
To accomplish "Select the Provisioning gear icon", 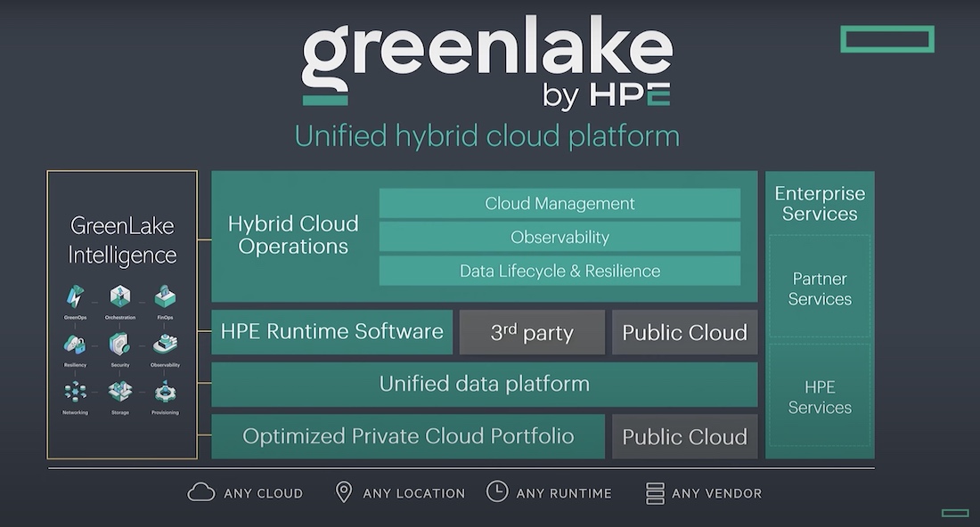I will 165,391.
